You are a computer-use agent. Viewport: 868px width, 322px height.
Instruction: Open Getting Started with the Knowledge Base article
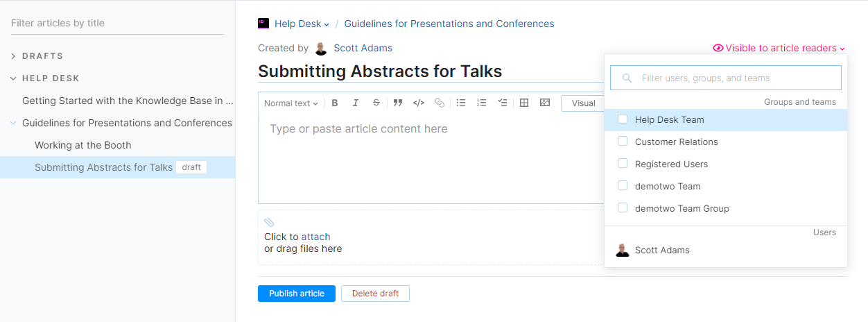[x=127, y=101]
